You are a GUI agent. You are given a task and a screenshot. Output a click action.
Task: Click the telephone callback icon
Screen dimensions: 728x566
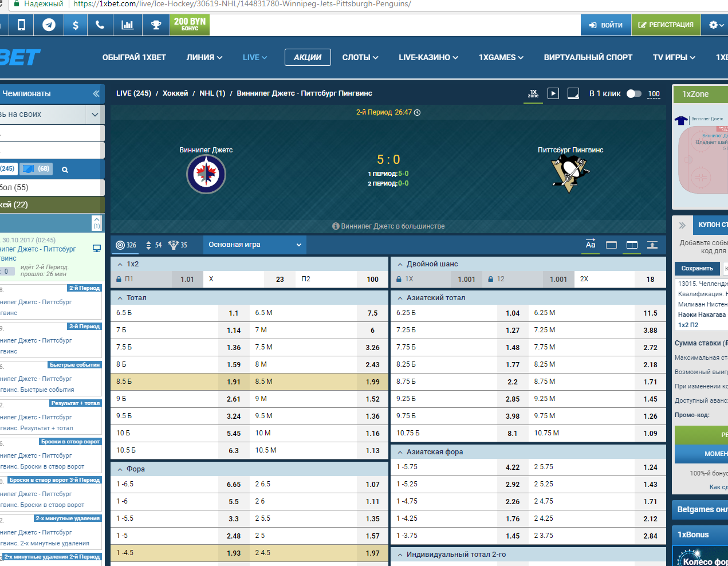click(x=100, y=25)
